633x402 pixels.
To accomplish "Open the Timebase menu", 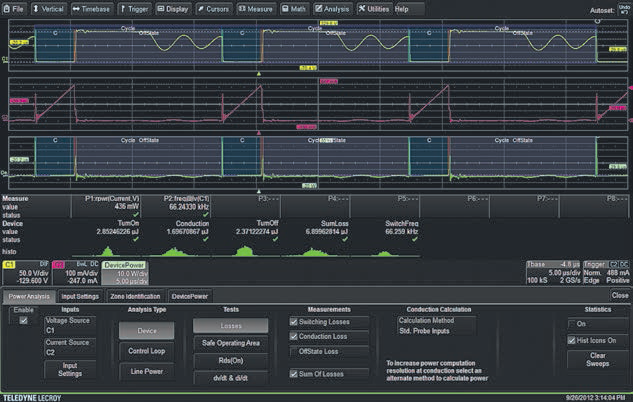I will pos(92,8).
